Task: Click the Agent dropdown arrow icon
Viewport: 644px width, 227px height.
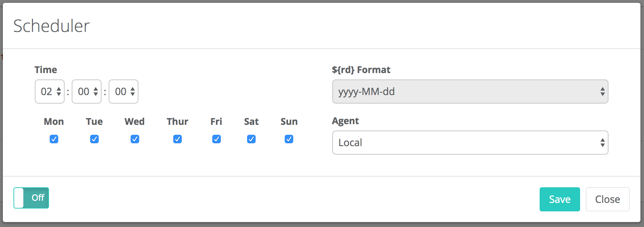Action: (602, 143)
